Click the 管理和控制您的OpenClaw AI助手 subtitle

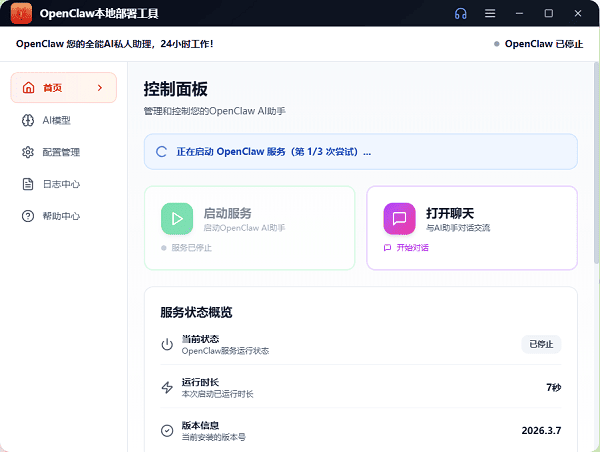coord(215,111)
